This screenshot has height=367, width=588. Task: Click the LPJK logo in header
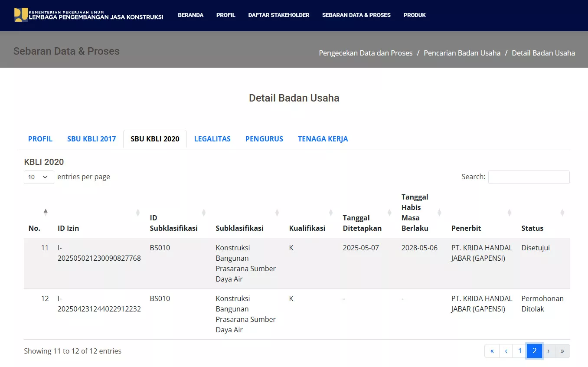click(88, 15)
